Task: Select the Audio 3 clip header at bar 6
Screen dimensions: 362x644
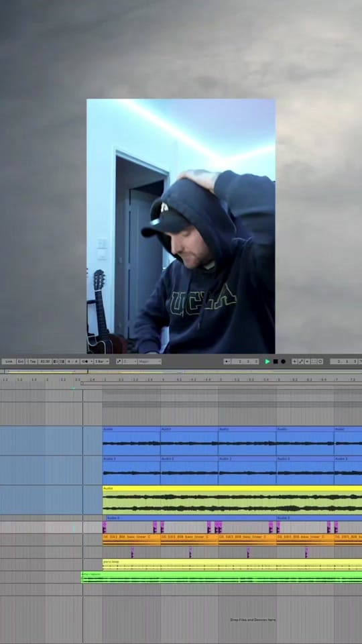Action: point(319,519)
